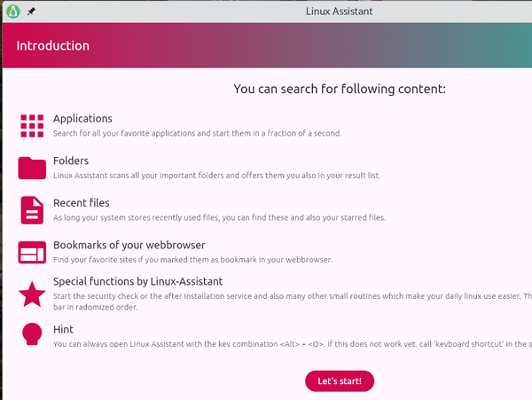Select the Recent files heading
The width and height of the screenshot is (532, 400).
coord(82,203)
